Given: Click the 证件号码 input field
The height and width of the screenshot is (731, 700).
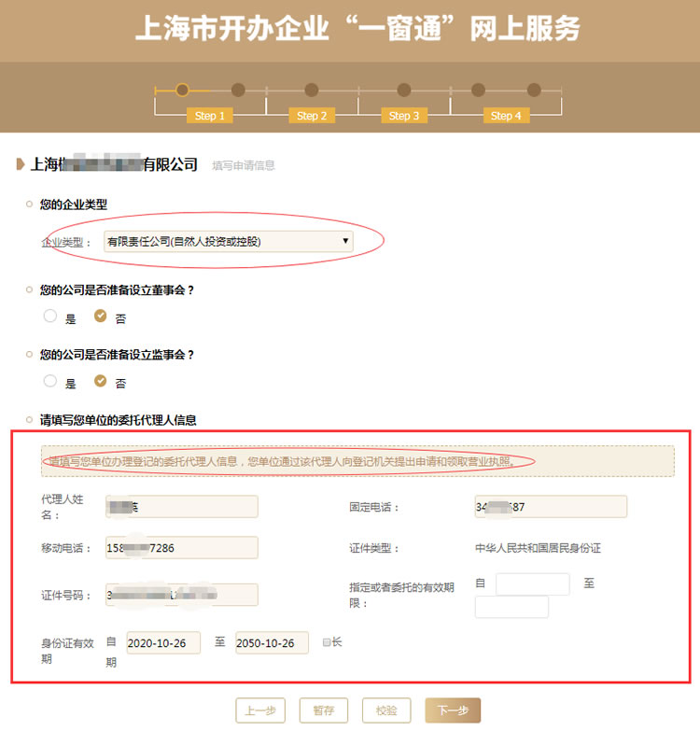Looking at the screenshot, I should 181,595.
